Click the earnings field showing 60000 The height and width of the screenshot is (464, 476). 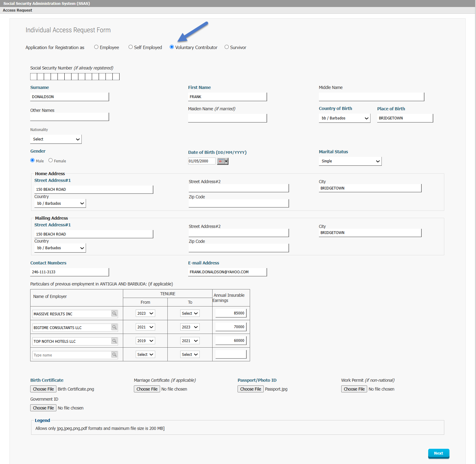pos(231,341)
